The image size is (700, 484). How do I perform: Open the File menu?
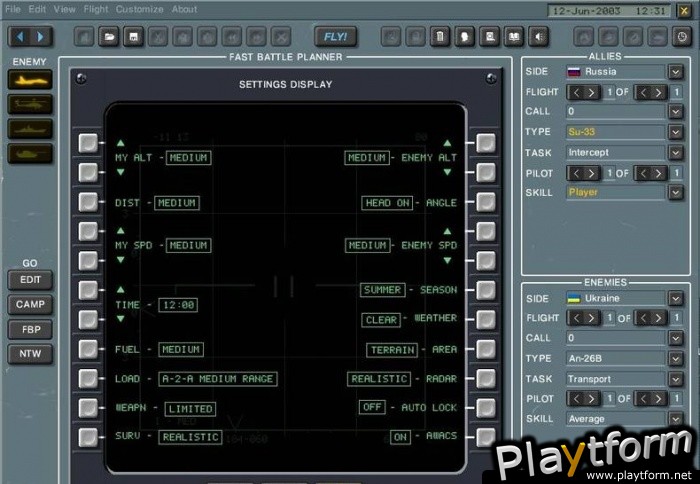12,9
